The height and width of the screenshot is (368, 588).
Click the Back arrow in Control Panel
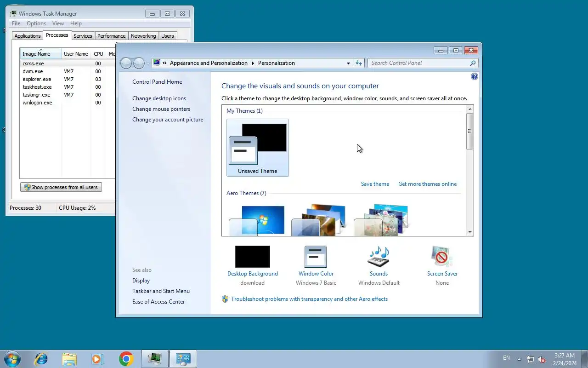126,63
